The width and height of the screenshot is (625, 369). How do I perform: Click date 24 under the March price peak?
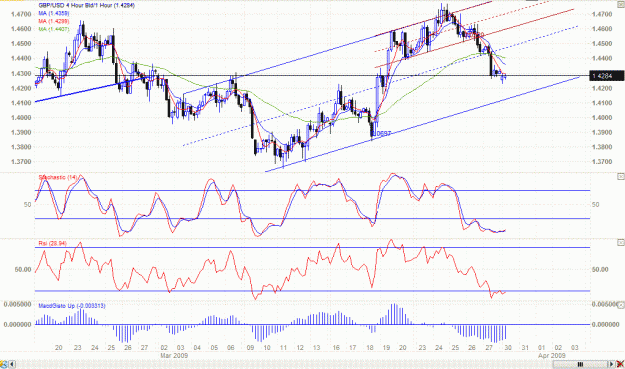point(439,347)
